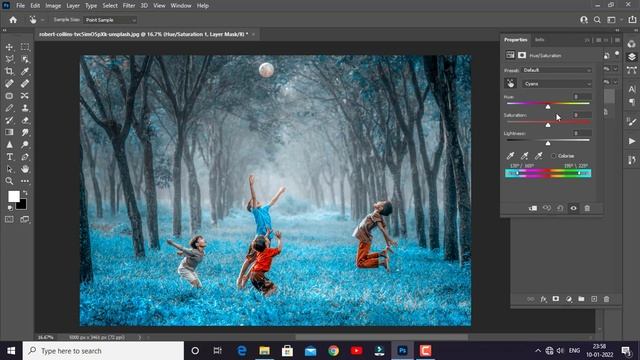Select the Object Selection tool

[x=25, y=59]
